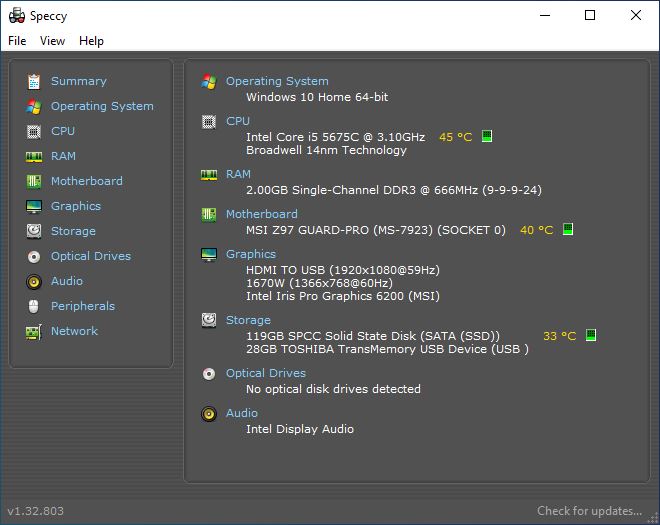Click the MSI Z97 GUARD-PRO text

click(375, 230)
